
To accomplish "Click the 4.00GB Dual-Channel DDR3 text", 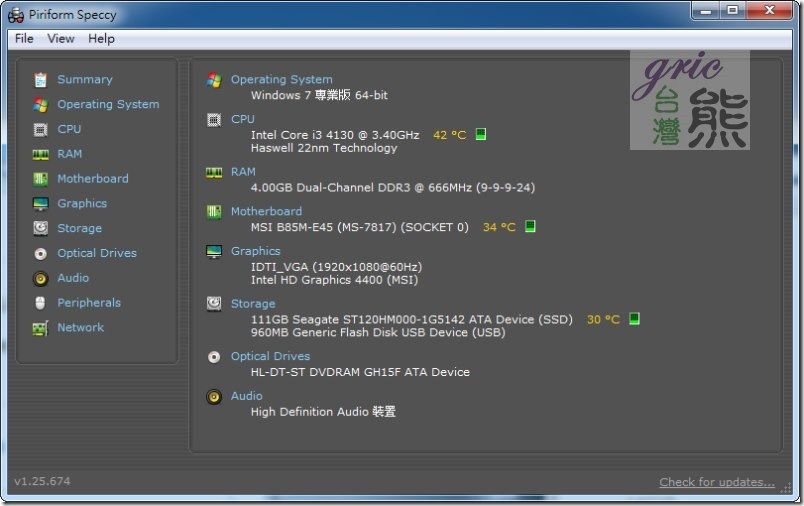I will click(x=393, y=188).
